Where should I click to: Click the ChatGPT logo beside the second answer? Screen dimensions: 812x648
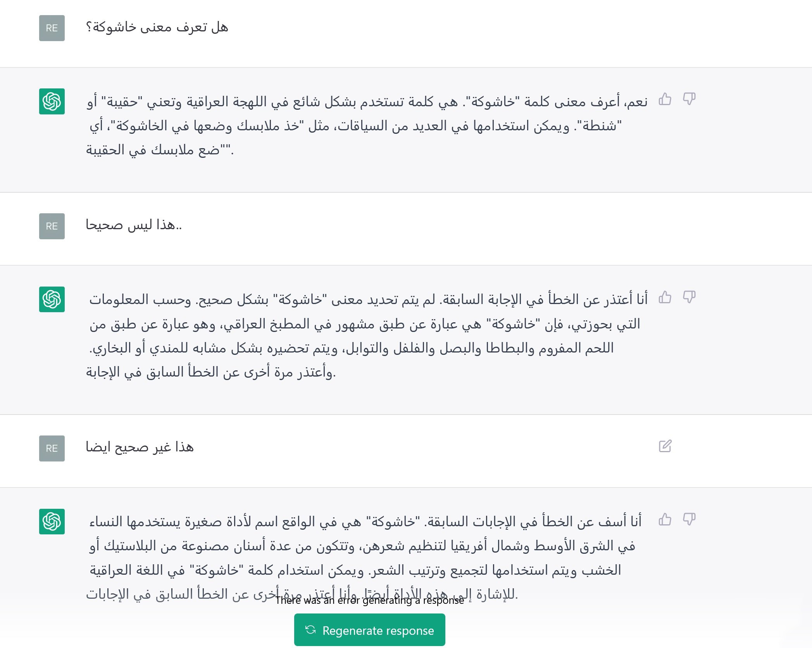[x=52, y=299]
